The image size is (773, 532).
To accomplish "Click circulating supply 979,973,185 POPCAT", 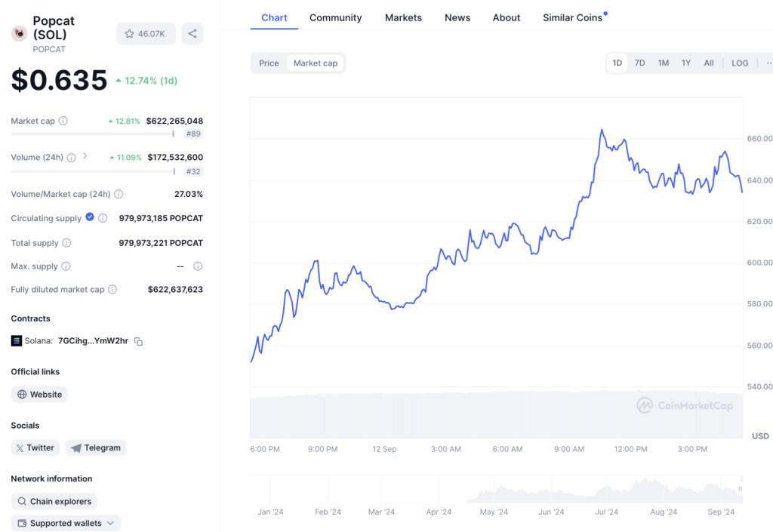I will 161,218.
